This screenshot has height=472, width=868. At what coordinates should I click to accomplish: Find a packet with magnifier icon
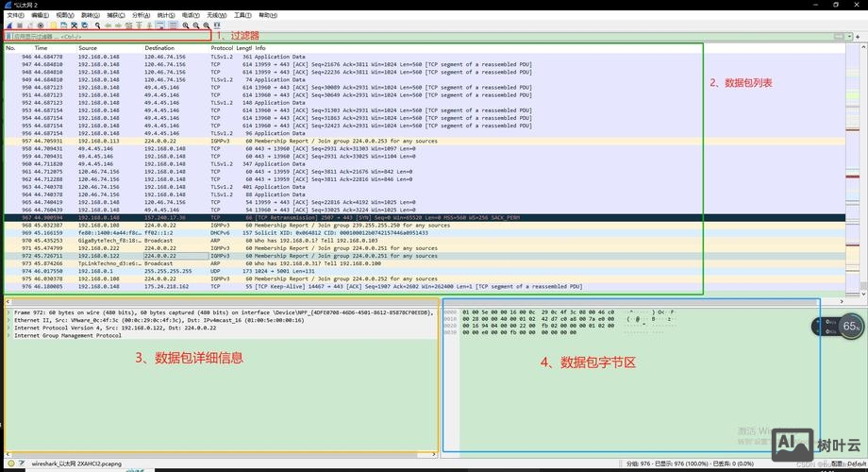click(x=97, y=25)
